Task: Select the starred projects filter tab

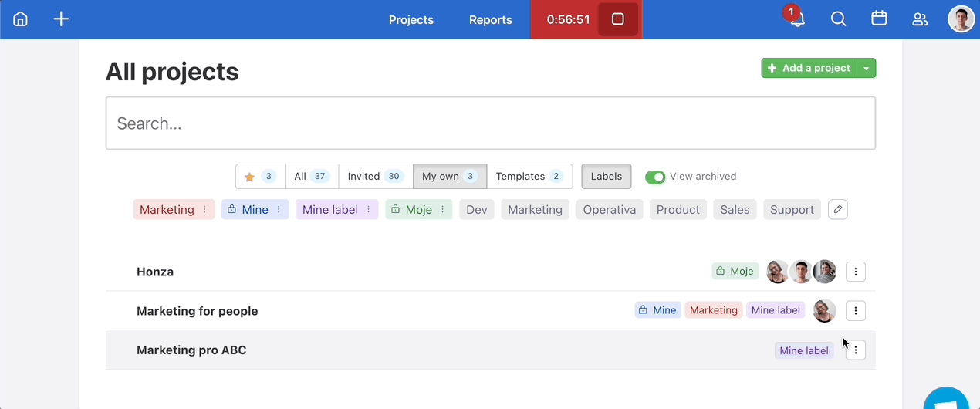Action: pos(260,176)
